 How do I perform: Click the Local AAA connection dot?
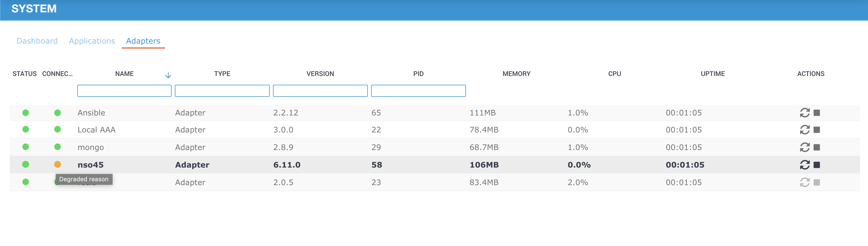coord(58,129)
